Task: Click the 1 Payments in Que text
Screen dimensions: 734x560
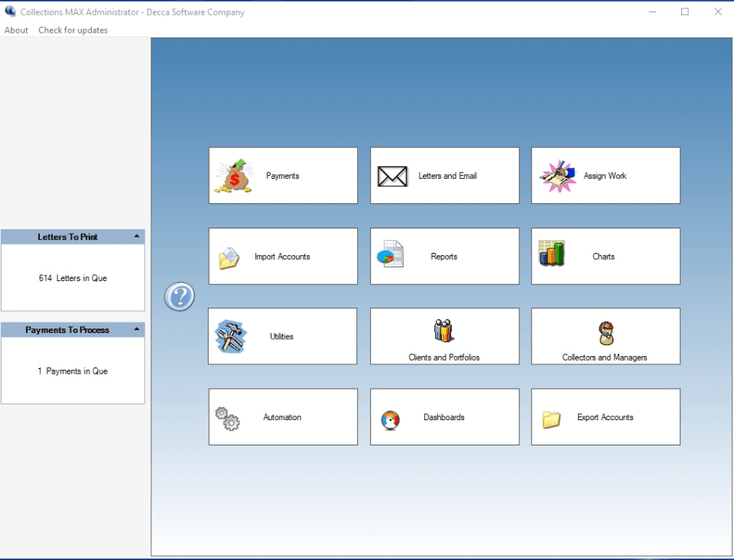Action: (73, 371)
